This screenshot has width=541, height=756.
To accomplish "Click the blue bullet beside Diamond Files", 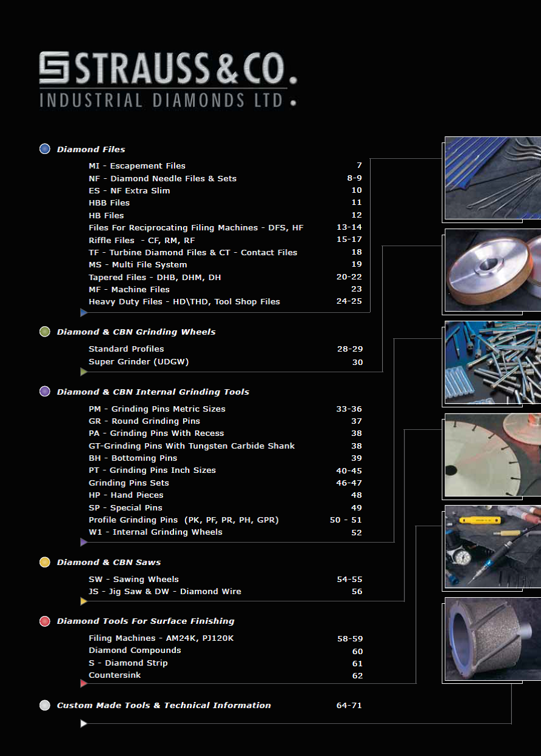I will pos(44,149).
